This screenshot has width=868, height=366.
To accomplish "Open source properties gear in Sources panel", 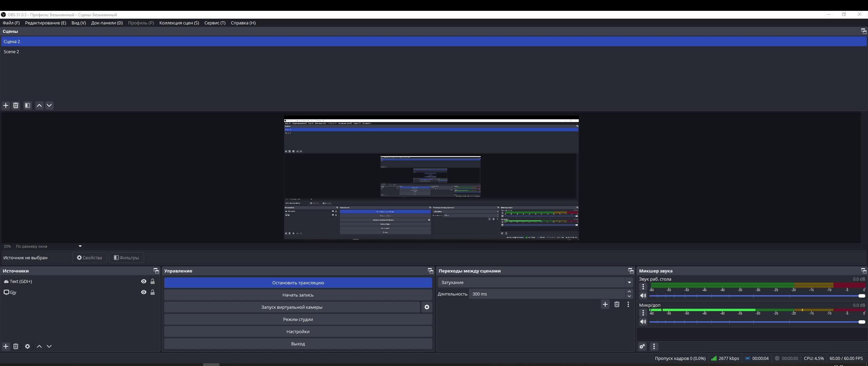I will 27,346.
